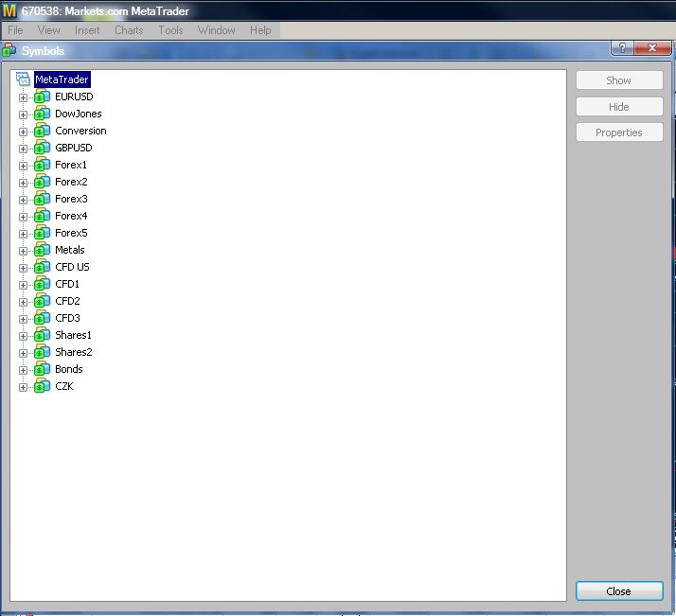This screenshot has width=676, height=616.
Task: Open the File menu
Action: click(x=15, y=30)
